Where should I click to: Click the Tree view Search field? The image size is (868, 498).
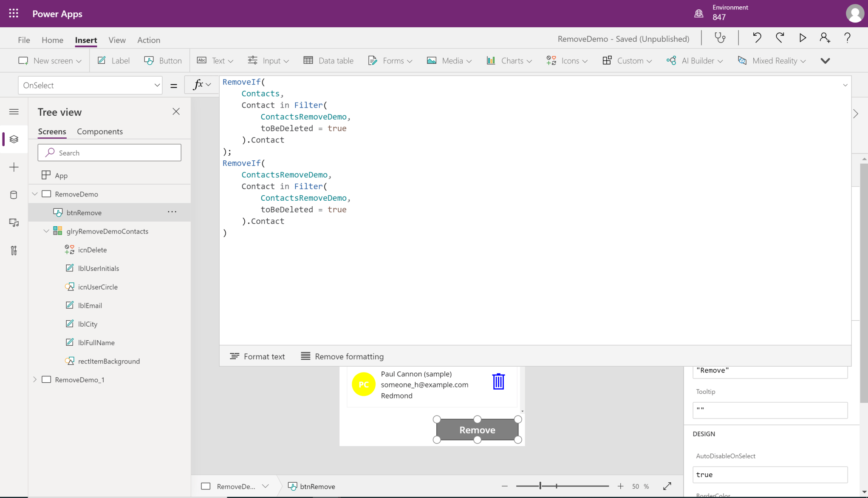pyautogui.click(x=110, y=153)
